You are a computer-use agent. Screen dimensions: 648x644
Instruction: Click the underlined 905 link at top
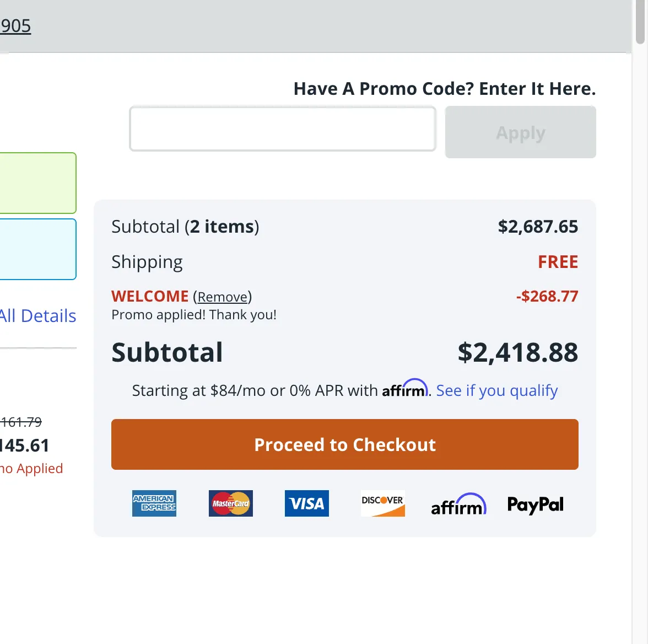15,26
